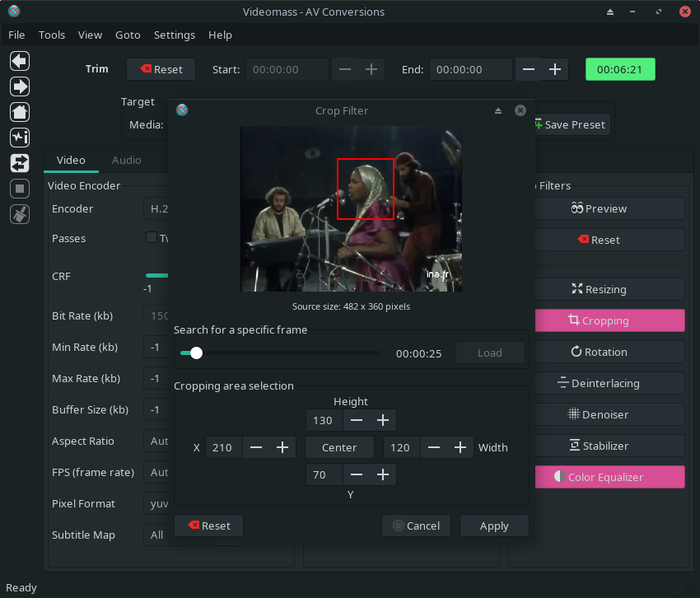Toggle the Passes two-pass checkbox
Screen dimensions: 700x598
152,237
